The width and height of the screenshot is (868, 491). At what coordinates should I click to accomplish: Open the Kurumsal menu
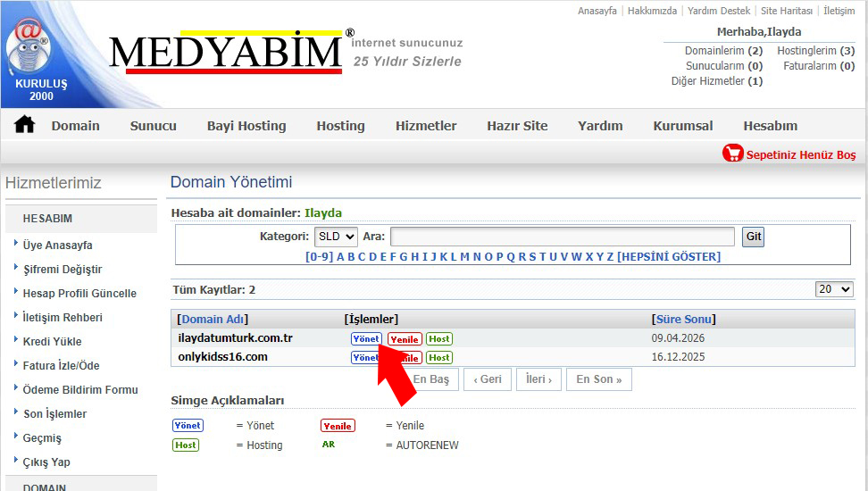pyautogui.click(x=682, y=126)
